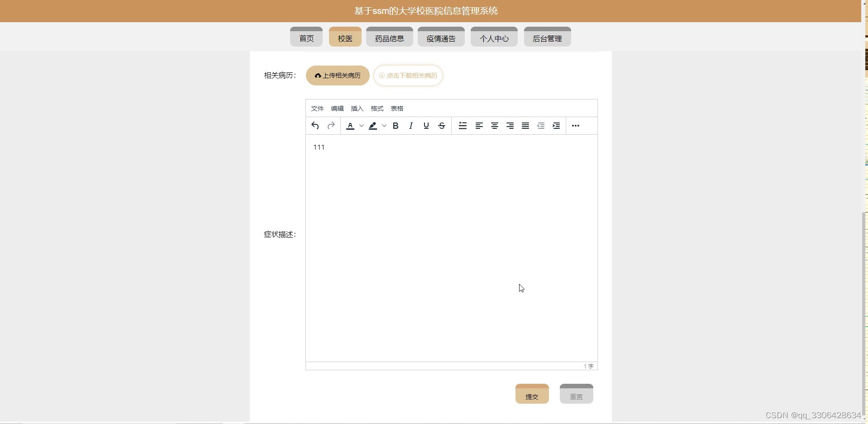
Task: Increase indent of the paragraph
Action: pos(556,126)
